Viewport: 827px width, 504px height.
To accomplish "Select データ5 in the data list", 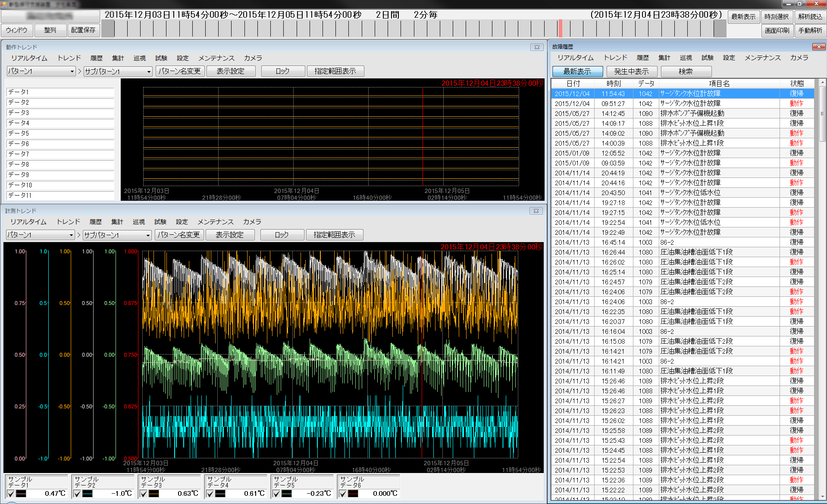I will pyautogui.click(x=60, y=134).
